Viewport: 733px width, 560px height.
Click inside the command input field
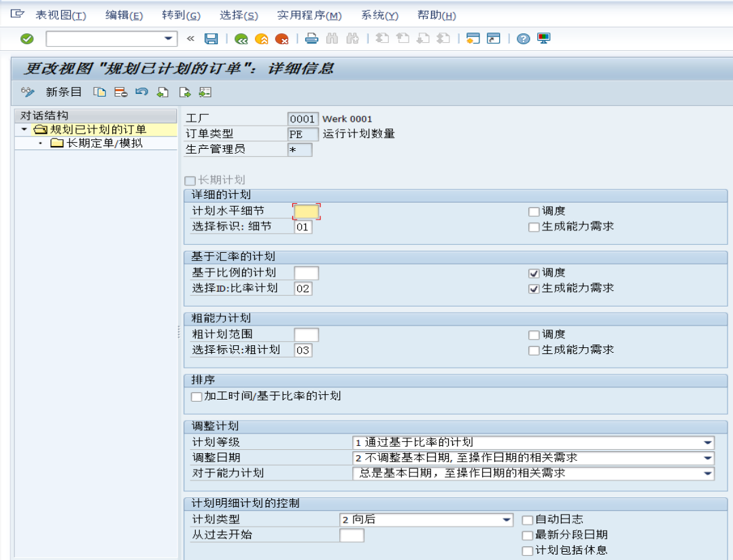pos(105,39)
